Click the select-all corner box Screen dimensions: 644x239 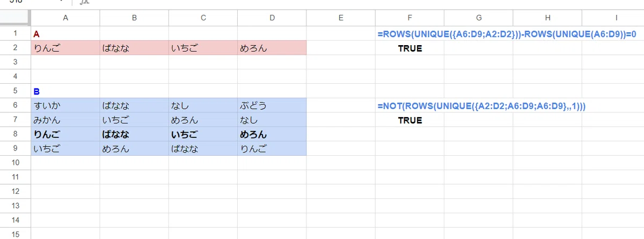(x=15, y=18)
